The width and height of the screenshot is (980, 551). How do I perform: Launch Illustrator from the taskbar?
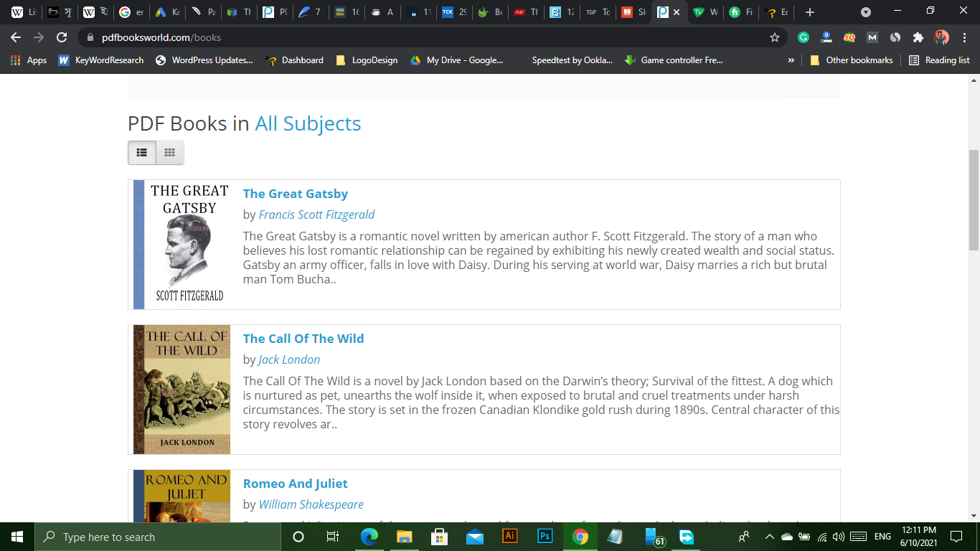point(510,537)
